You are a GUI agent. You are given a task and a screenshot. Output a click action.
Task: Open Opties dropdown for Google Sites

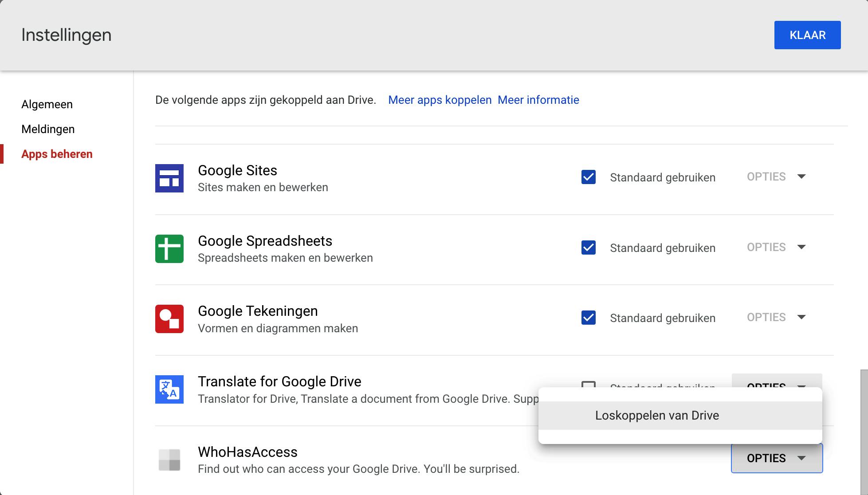(x=776, y=177)
